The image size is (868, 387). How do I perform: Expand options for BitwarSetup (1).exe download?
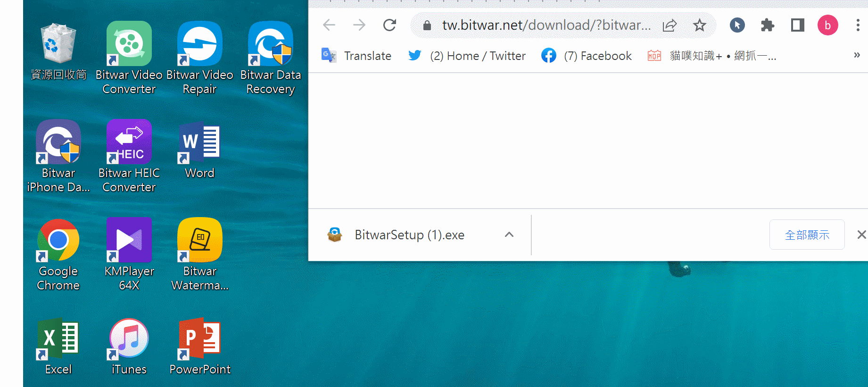coord(509,235)
